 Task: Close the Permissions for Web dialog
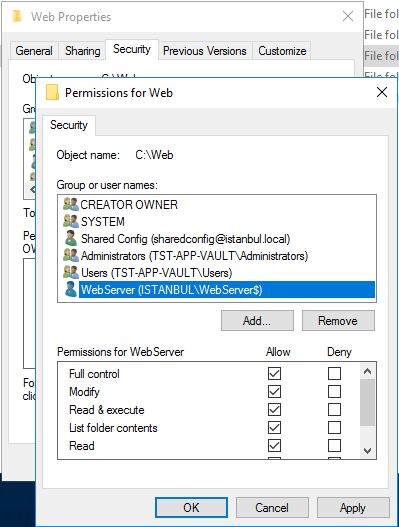(x=382, y=92)
